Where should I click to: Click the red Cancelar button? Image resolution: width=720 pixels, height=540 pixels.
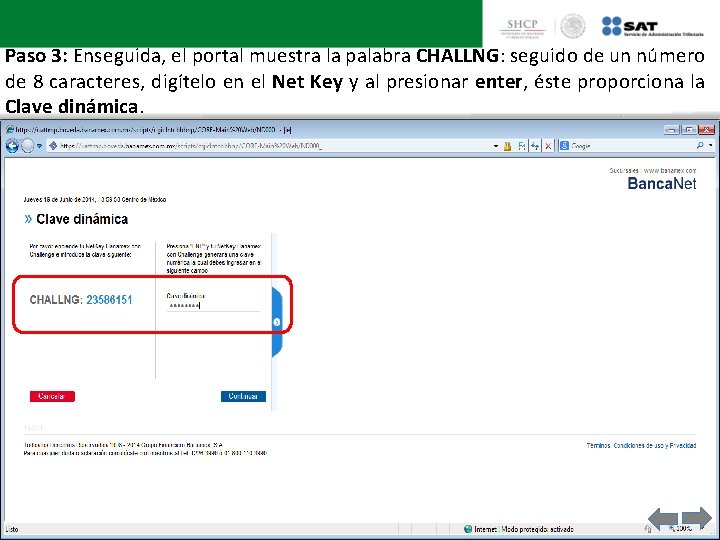[52, 396]
